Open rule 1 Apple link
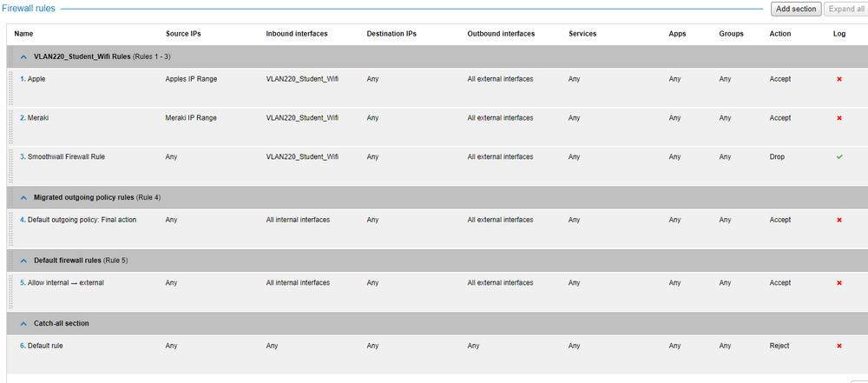This screenshot has width=868, height=383. 33,79
